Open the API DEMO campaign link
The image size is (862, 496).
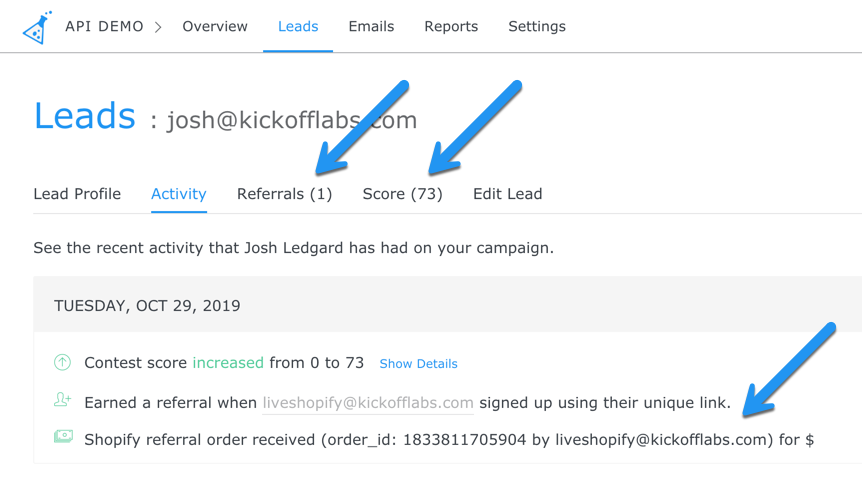(104, 27)
